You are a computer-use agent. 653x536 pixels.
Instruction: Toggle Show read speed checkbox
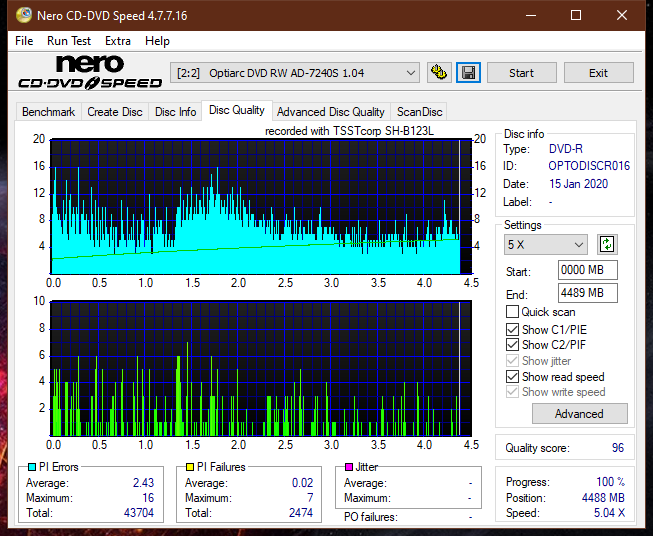513,377
